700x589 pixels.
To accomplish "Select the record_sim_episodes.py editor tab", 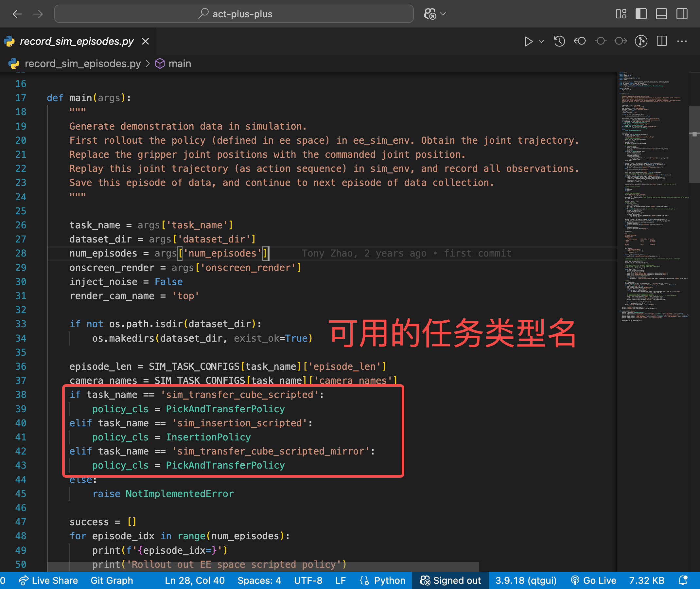I will 77,42.
